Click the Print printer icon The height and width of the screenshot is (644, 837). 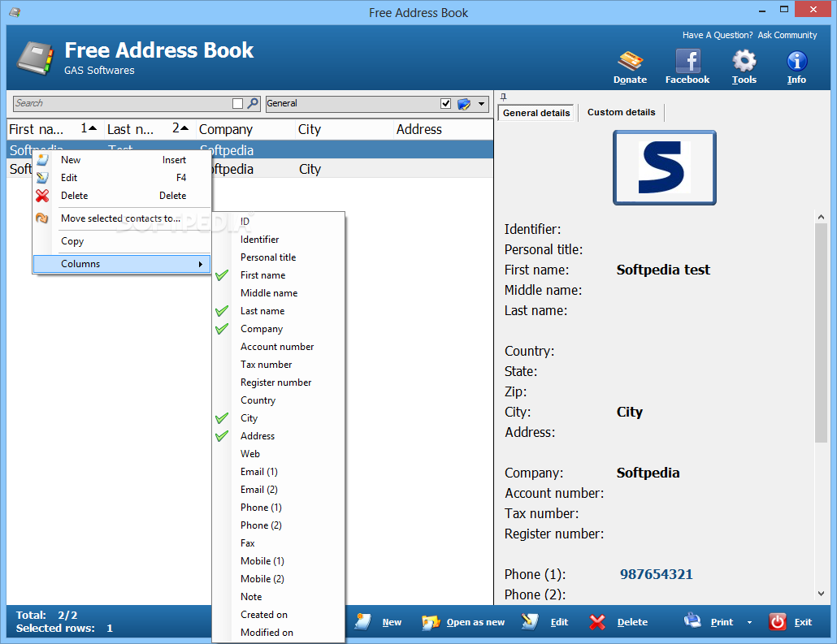pyautogui.click(x=692, y=620)
